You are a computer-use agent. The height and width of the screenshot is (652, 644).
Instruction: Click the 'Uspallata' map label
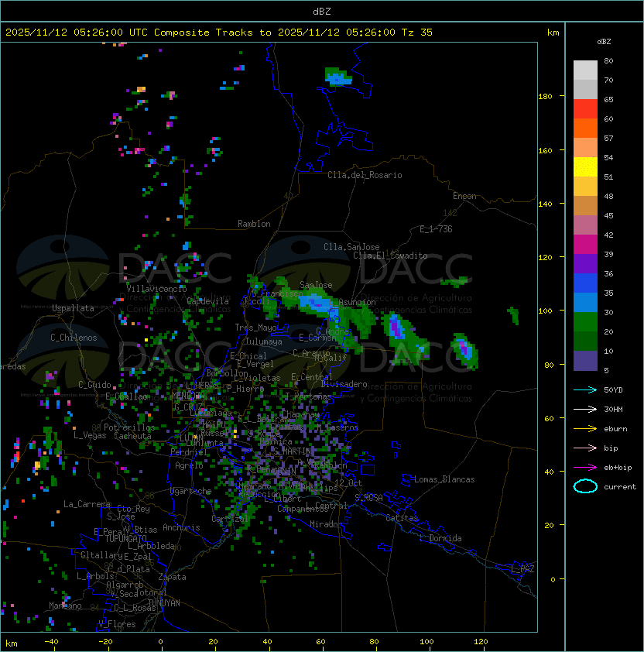click(x=73, y=308)
